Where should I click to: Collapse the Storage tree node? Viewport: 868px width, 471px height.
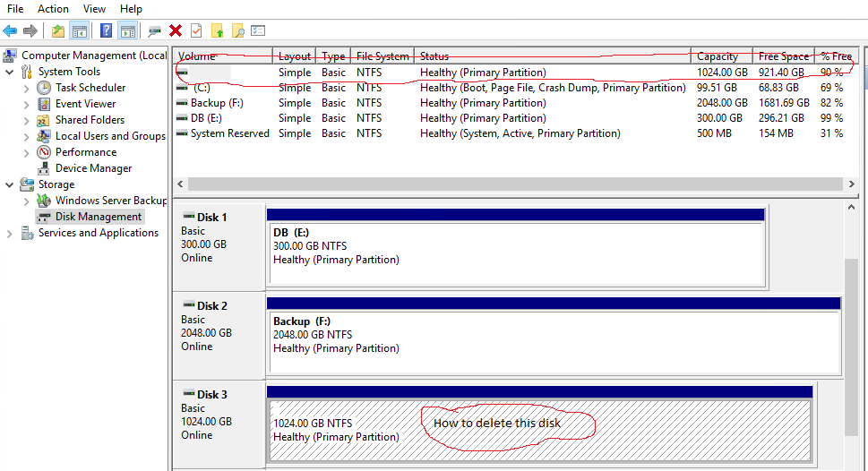[10, 184]
